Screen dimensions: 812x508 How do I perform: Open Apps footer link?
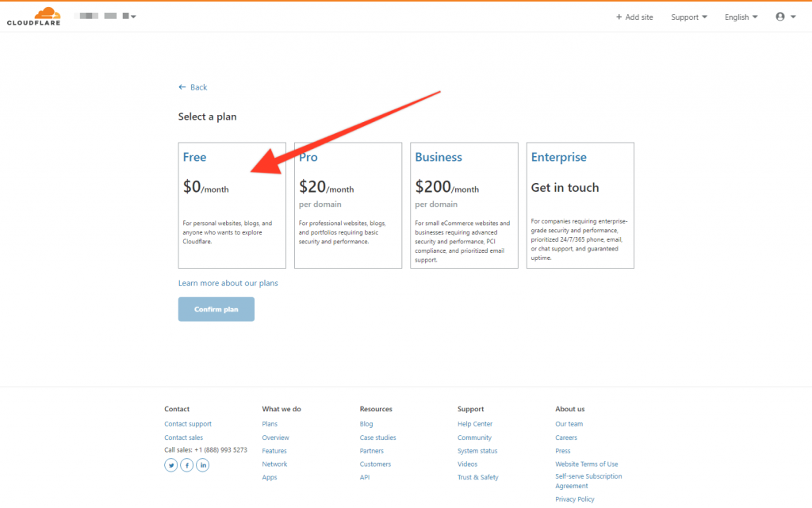pos(270,477)
